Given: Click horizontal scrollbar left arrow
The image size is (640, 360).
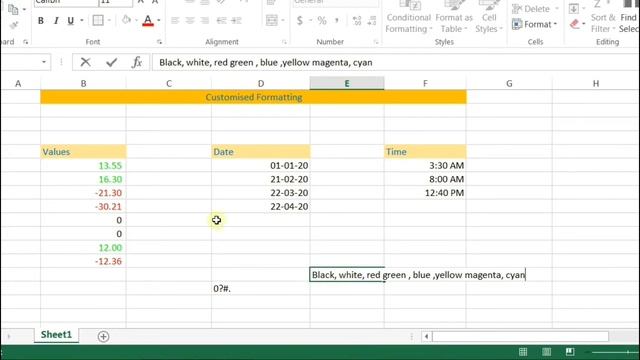Looking at the screenshot, I should (427, 336).
